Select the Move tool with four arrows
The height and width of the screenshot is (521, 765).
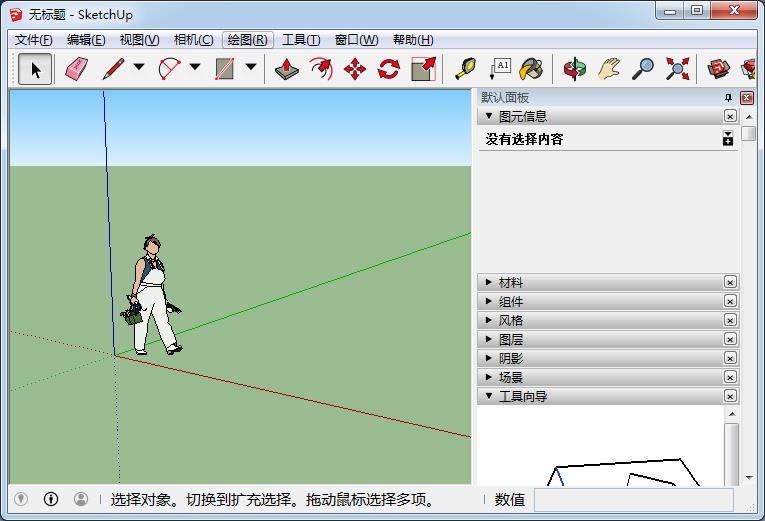355,69
